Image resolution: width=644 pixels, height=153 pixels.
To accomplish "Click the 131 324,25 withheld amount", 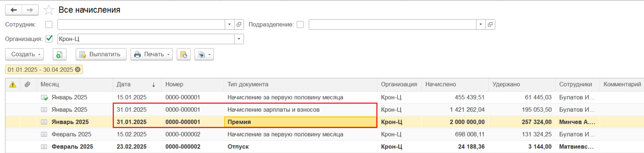I will tap(537, 134).
